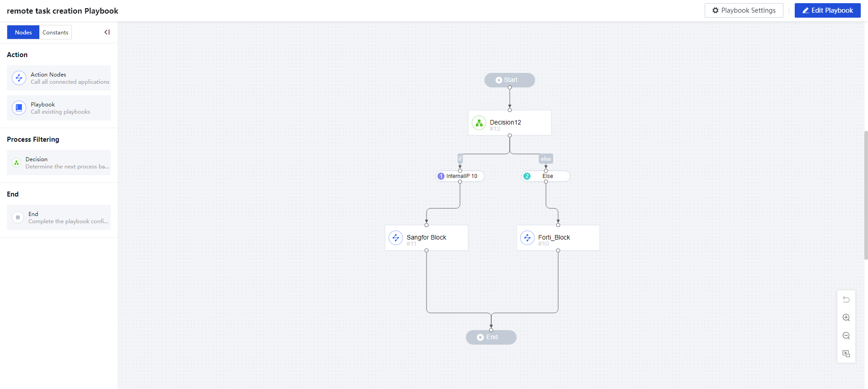Click the fit-to-view icon below zoom out
868x389 pixels.
[846, 354]
